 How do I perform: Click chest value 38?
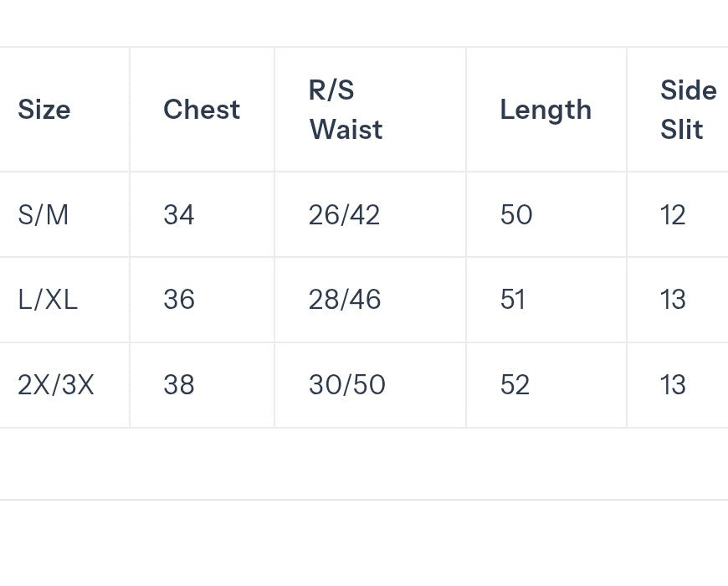(179, 385)
